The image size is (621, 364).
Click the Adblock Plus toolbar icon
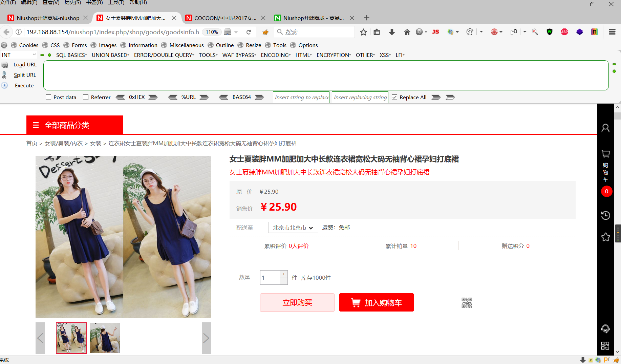tap(564, 32)
